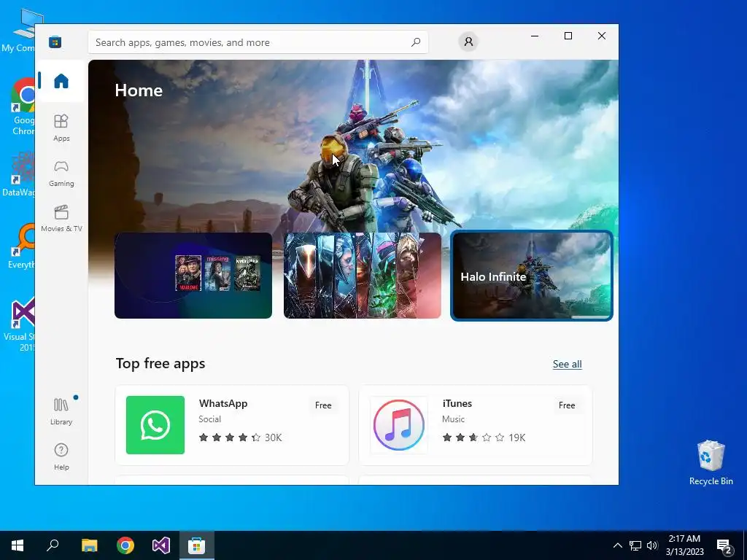Viewport: 747px width, 560px height.
Task: Open the network status tray icon
Action: click(635, 545)
